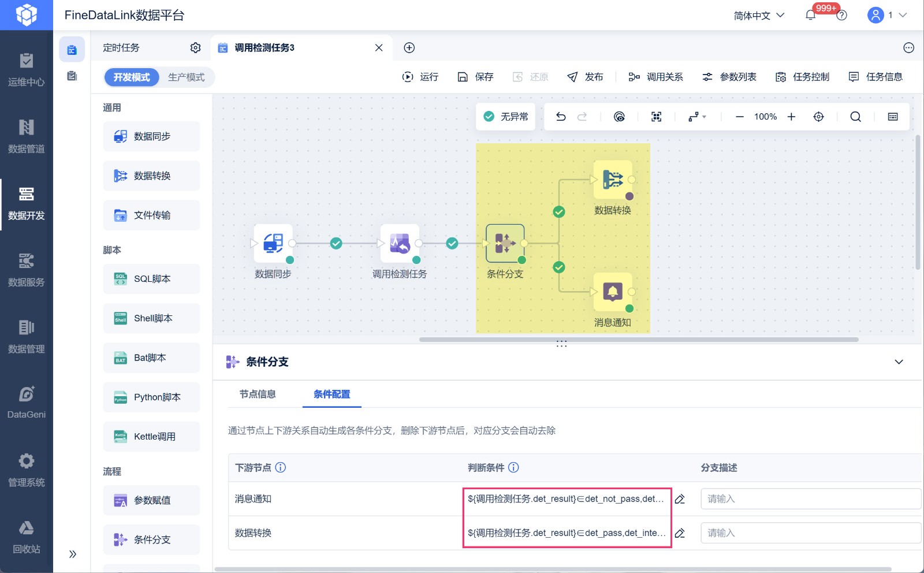Click the fit-to-selection canvas icon
The image size is (924, 573).
tap(656, 117)
